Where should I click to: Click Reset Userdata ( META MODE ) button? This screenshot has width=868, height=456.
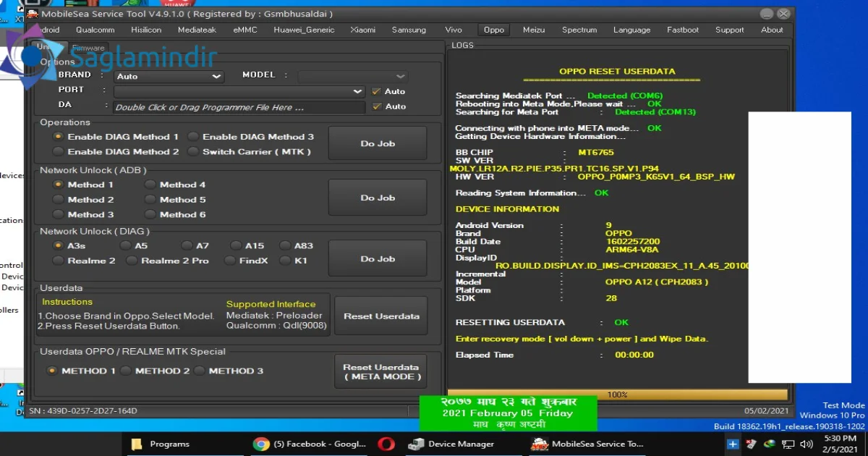pyautogui.click(x=381, y=371)
